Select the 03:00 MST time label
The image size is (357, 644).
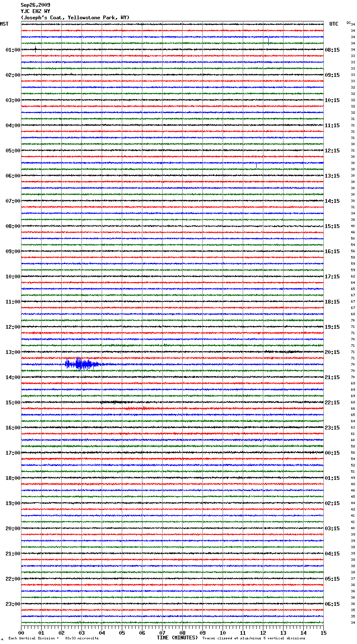[x=13, y=100]
